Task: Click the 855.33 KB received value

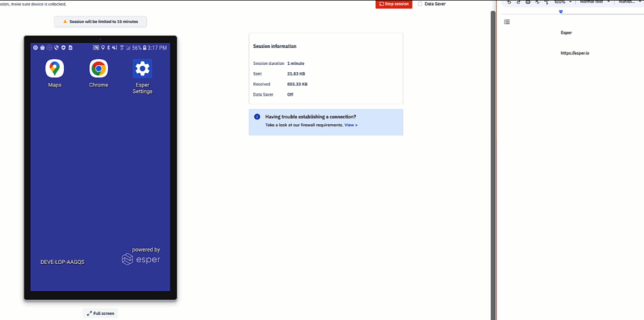Action: coord(297,84)
